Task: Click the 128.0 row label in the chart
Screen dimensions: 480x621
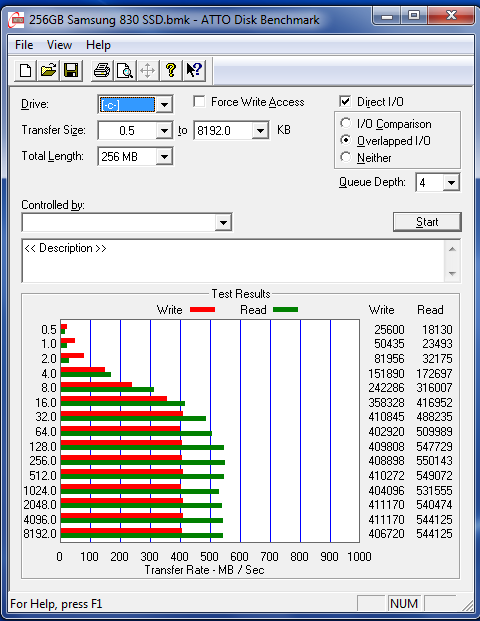Action: tap(43, 446)
